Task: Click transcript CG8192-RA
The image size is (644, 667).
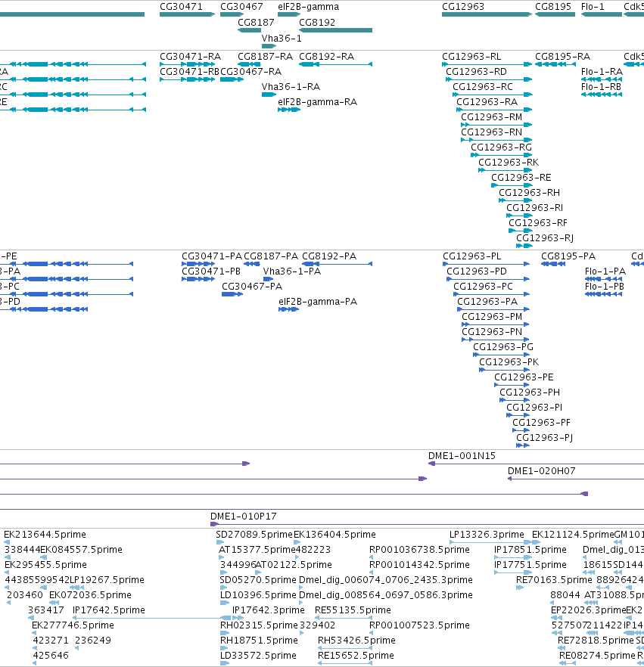Action: point(326,57)
